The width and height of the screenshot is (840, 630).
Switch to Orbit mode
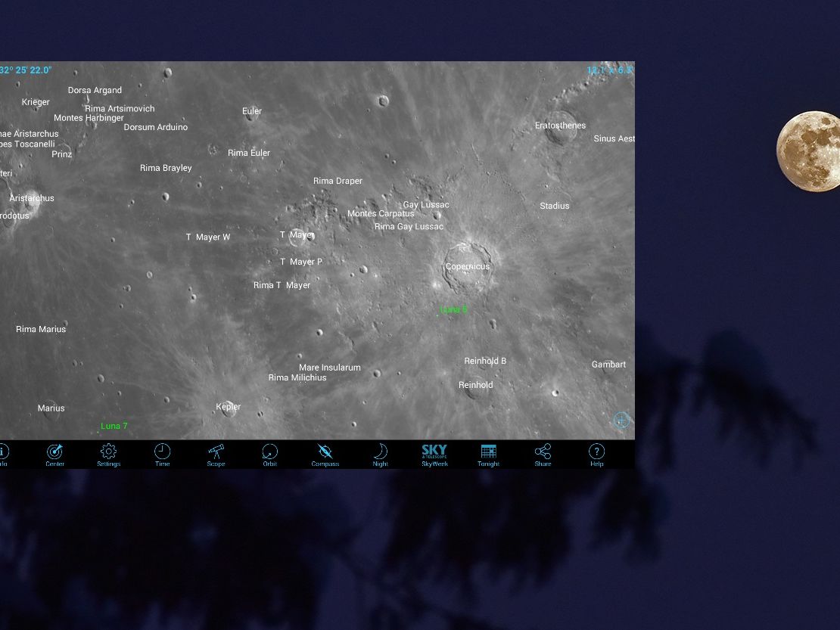270,455
